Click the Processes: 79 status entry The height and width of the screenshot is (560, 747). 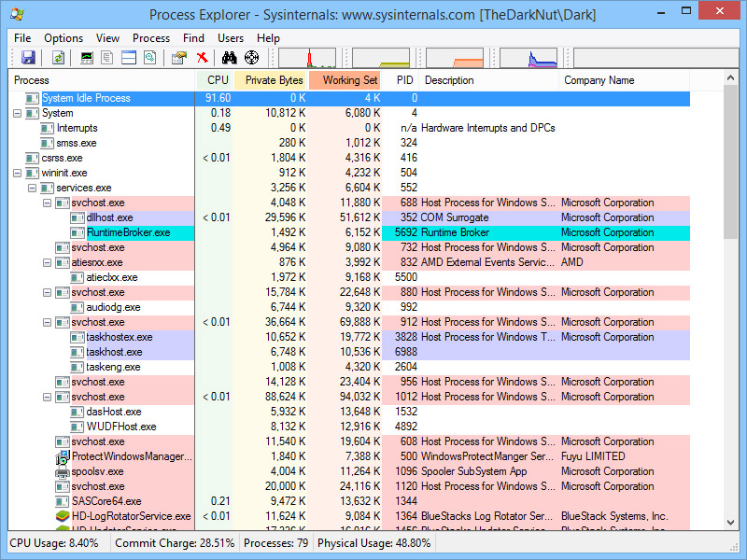(x=275, y=543)
